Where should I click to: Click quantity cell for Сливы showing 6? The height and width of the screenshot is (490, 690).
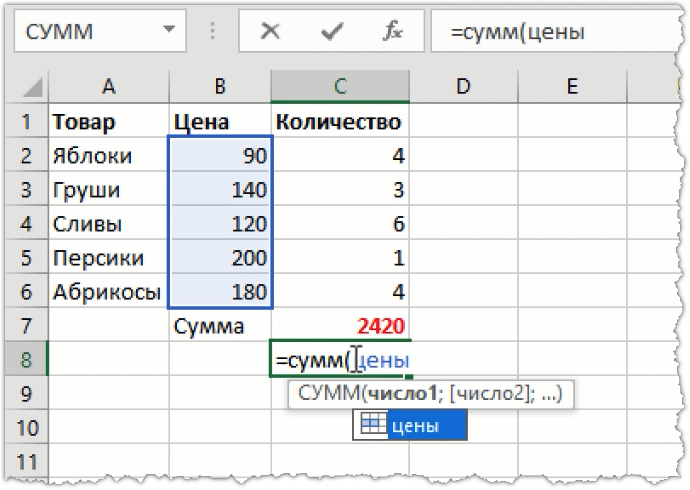[340, 223]
